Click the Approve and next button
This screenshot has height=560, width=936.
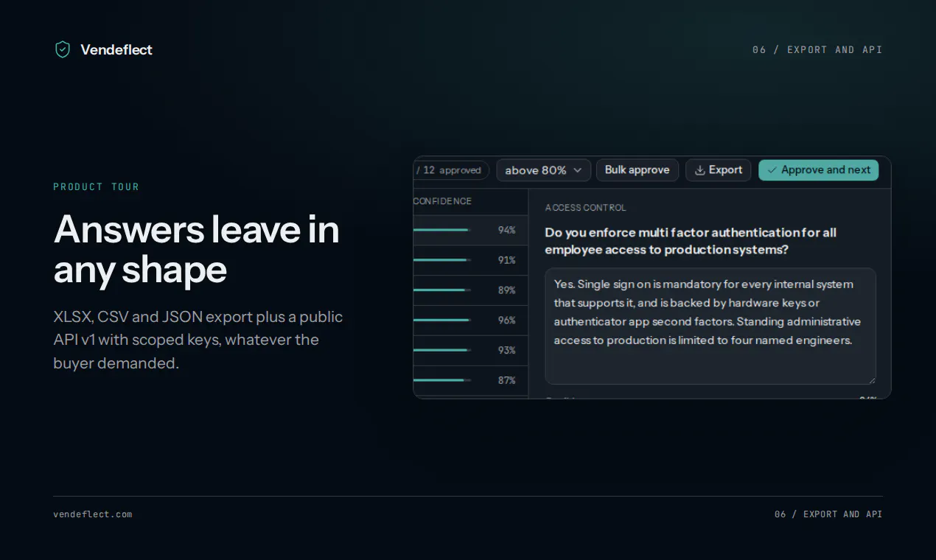[818, 170]
